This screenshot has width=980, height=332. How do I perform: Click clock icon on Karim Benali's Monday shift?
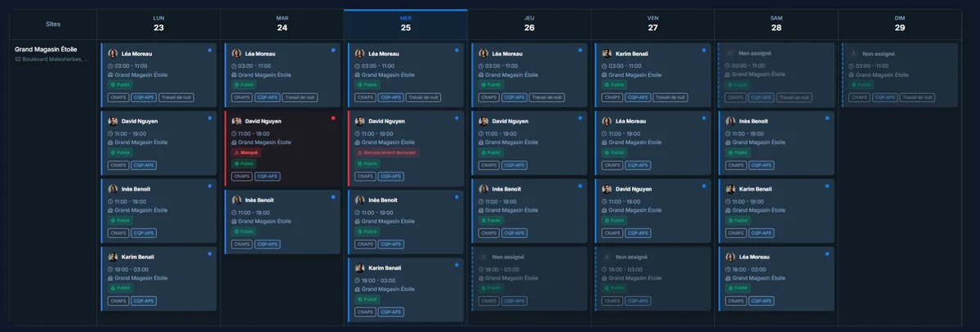[x=111, y=269]
